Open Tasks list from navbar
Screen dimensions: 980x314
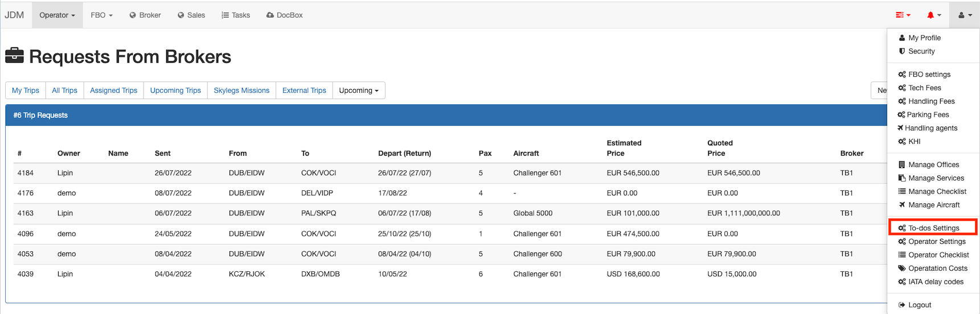[x=236, y=15]
